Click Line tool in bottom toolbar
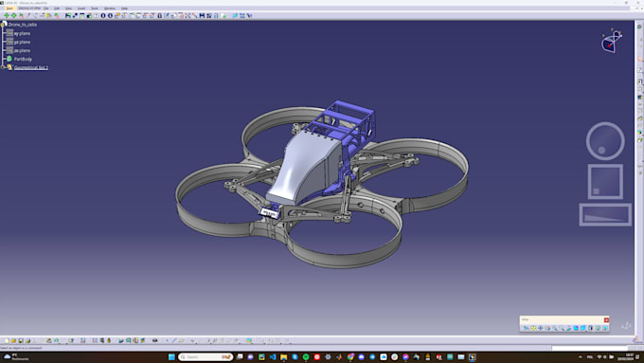The width and height of the screenshot is (644, 363). [174, 341]
